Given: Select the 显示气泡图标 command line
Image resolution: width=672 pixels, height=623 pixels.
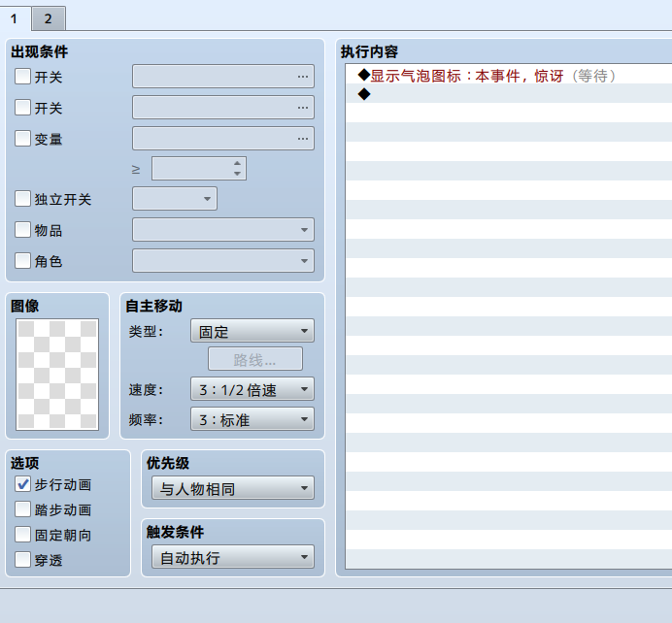Looking at the screenshot, I should pyautogui.click(x=509, y=76).
